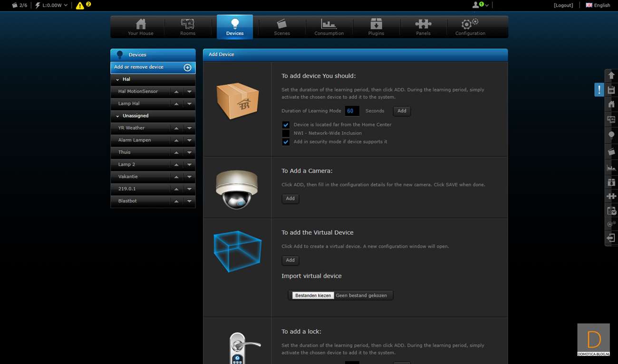Click the lightbulb devices icon in right sidebar
The image size is (618, 364).
(611, 135)
